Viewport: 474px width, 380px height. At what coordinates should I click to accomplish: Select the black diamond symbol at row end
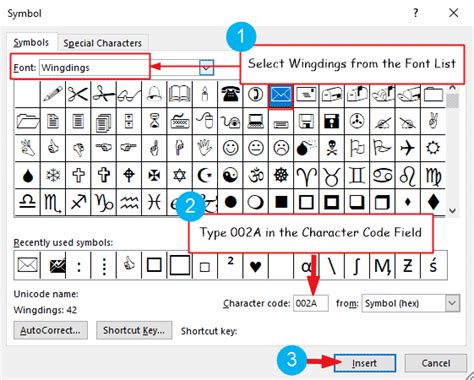(x=433, y=202)
